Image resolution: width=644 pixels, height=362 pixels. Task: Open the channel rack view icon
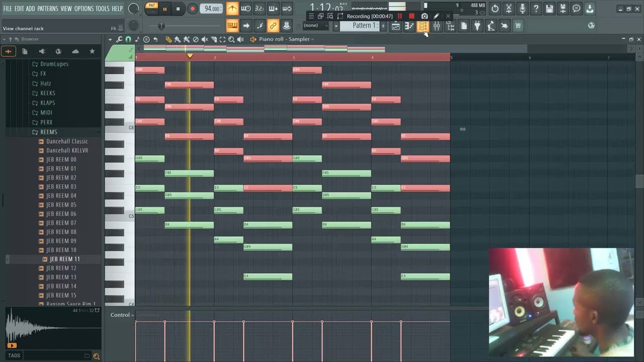point(423,26)
